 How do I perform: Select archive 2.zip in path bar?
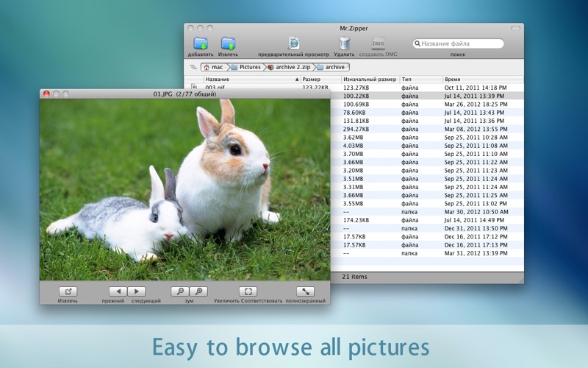[x=289, y=67]
